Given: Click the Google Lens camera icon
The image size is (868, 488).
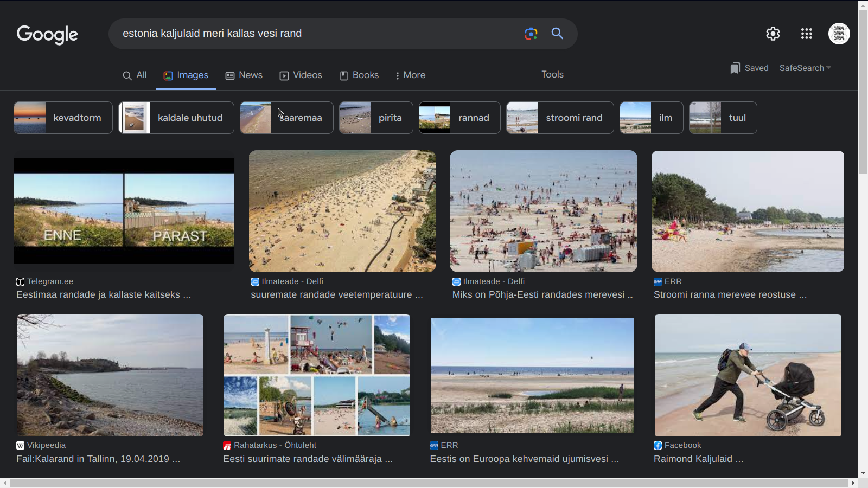Looking at the screenshot, I should click(x=531, y=34).
